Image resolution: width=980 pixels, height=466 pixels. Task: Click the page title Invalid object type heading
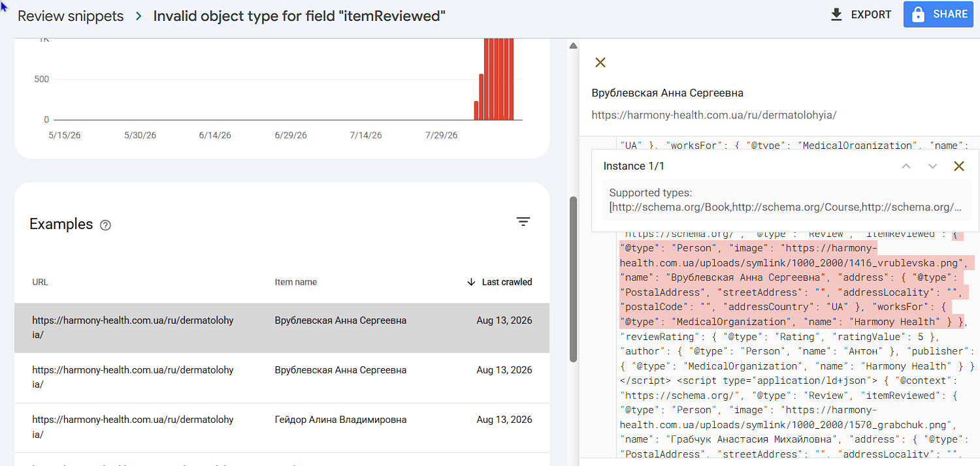(x=299, y=16)
